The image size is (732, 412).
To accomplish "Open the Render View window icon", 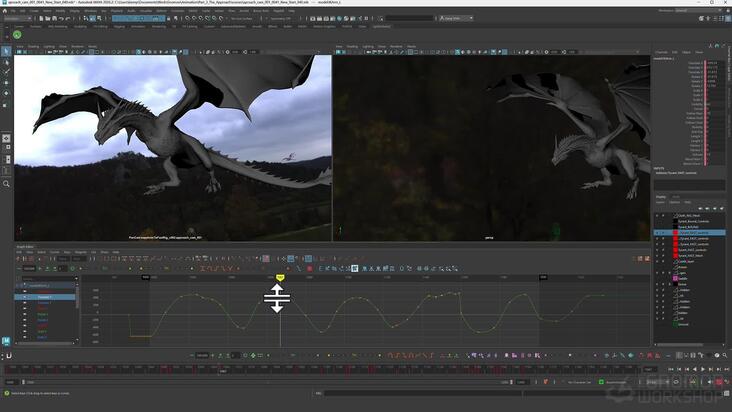I will (313, 18).
